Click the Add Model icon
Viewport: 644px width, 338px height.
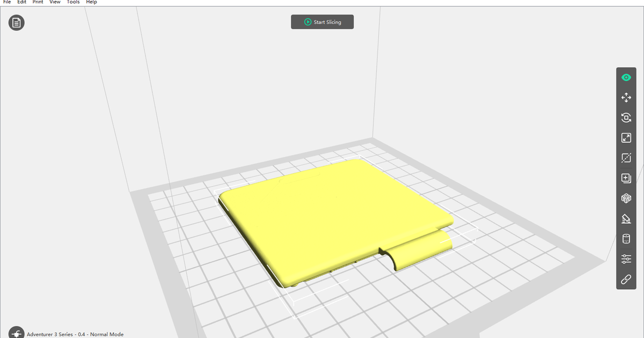(x=626, y=178)
